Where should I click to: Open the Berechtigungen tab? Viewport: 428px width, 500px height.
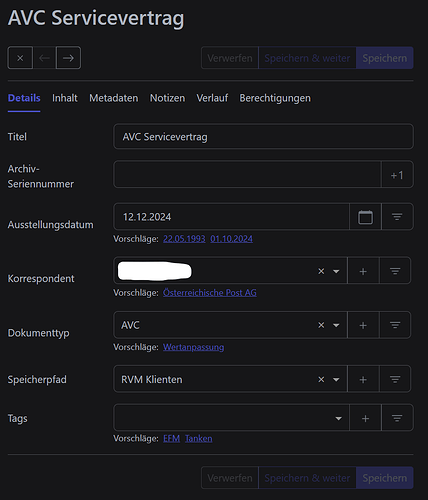(275, 98)
